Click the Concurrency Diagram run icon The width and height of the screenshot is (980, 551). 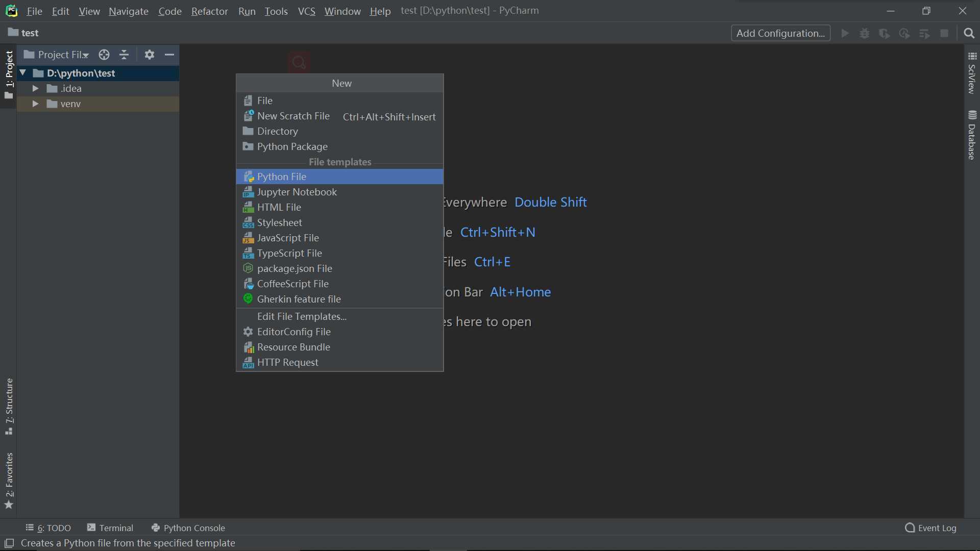(924, 33)
